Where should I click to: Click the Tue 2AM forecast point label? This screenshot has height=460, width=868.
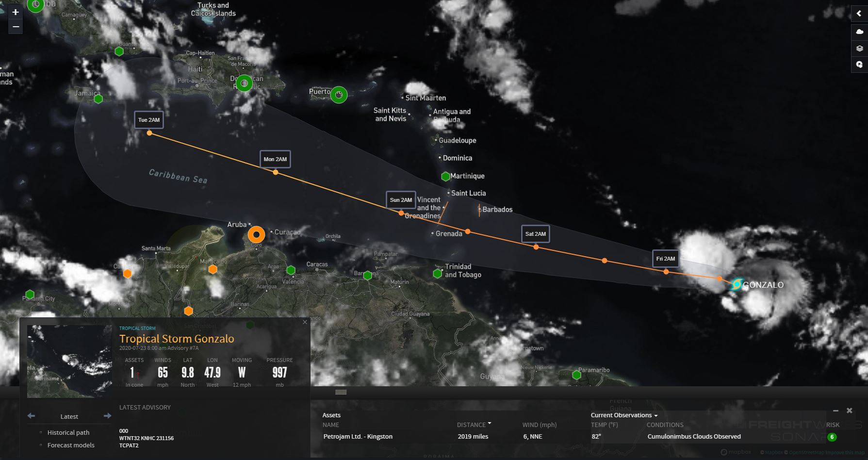tap(148, 120)
